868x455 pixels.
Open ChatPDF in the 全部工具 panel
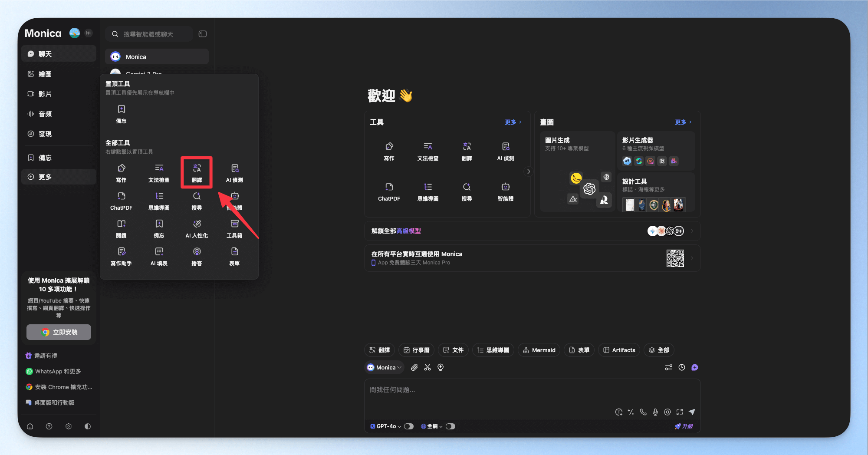coord(121,201)
